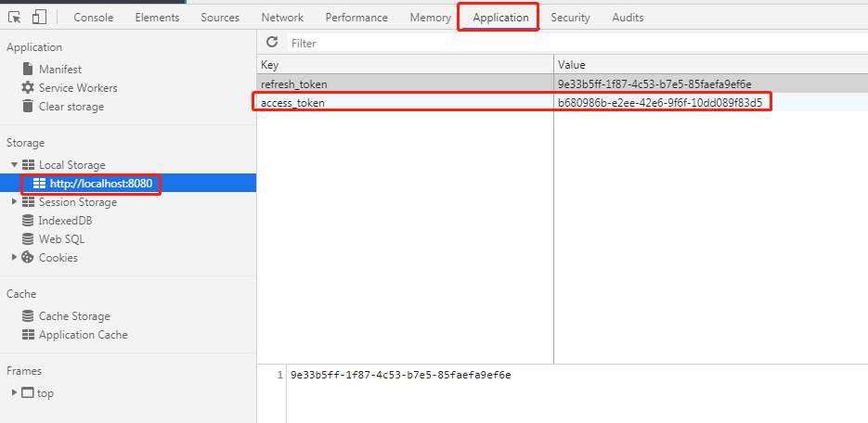This screenshot has height=423, width=868.
Task: Click the refresh storage icon
Action: click(272, 42)
